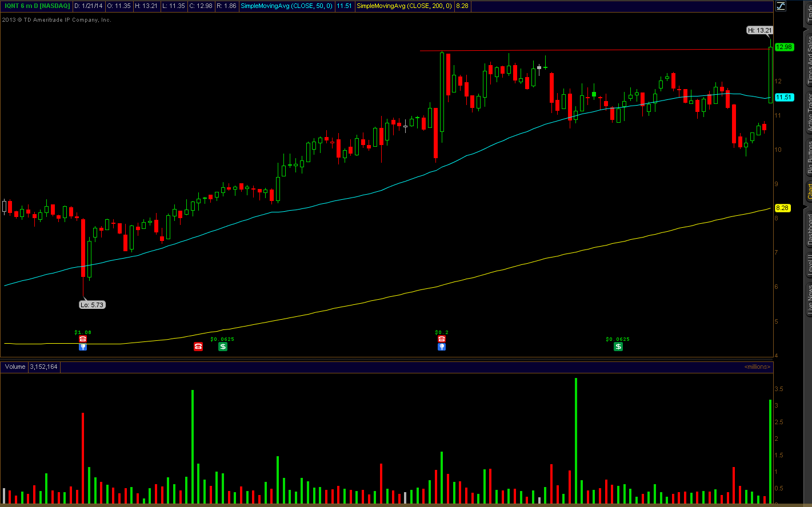Click the green 12.98 last price bubble
This screenshot has width=812, height=507.
pos(784,47)
